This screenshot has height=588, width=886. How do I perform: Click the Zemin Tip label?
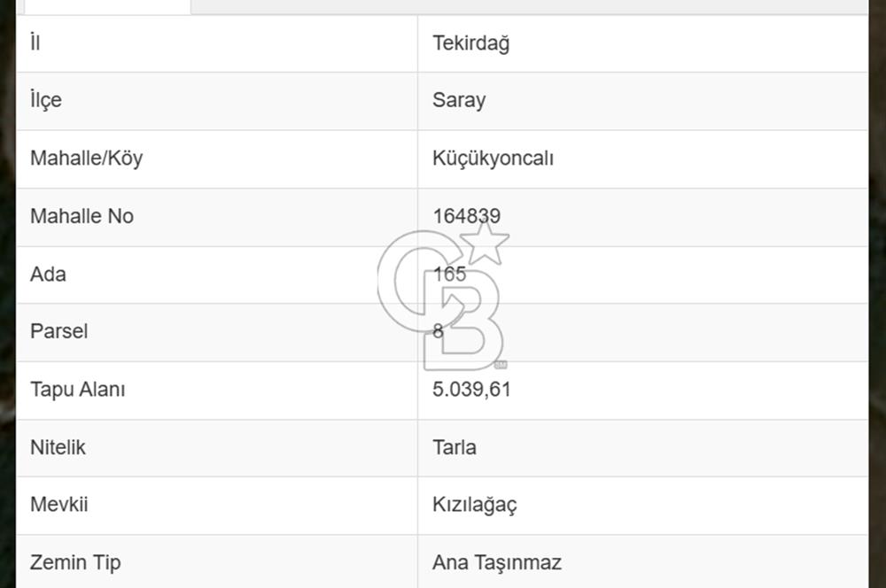75,562
